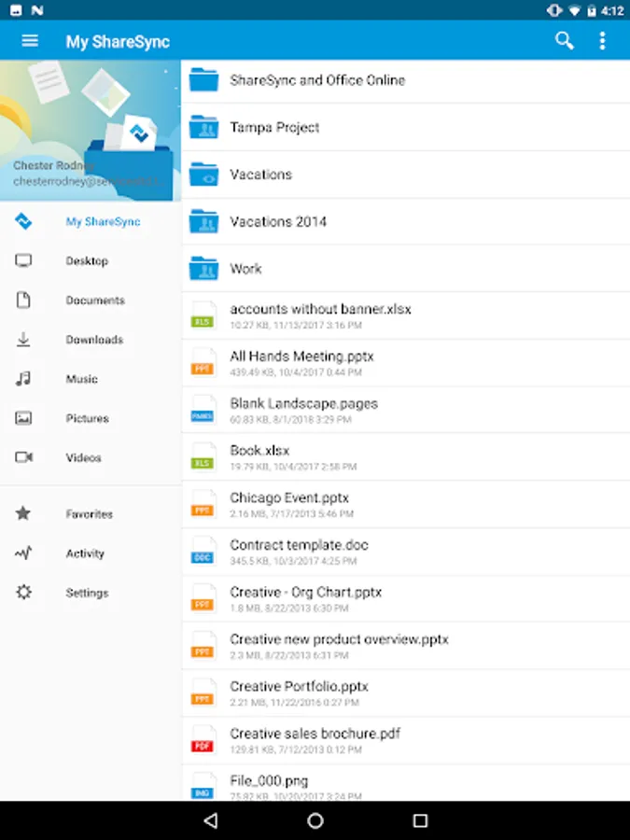The image size is (630, 840).
Task: Open Downloads in the sidebar
Action: pos(91,340)
